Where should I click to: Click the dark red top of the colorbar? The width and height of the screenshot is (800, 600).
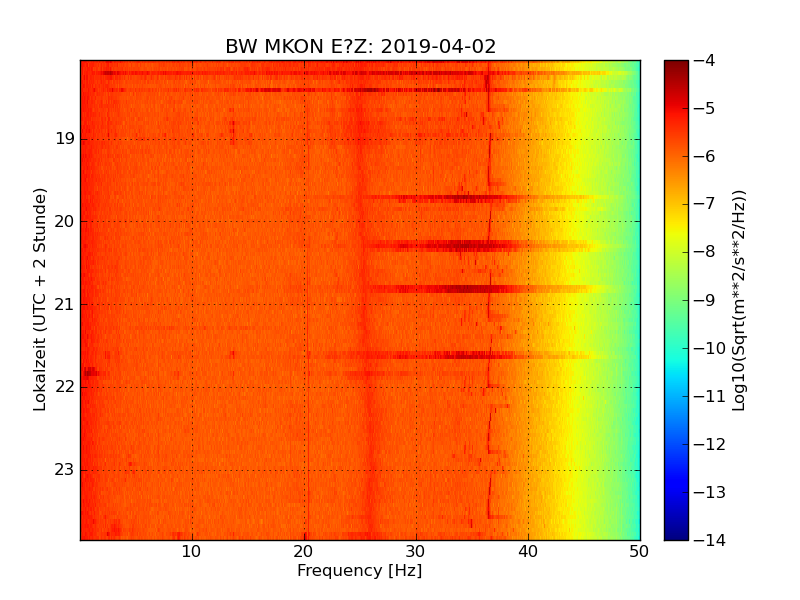(676, 69)
